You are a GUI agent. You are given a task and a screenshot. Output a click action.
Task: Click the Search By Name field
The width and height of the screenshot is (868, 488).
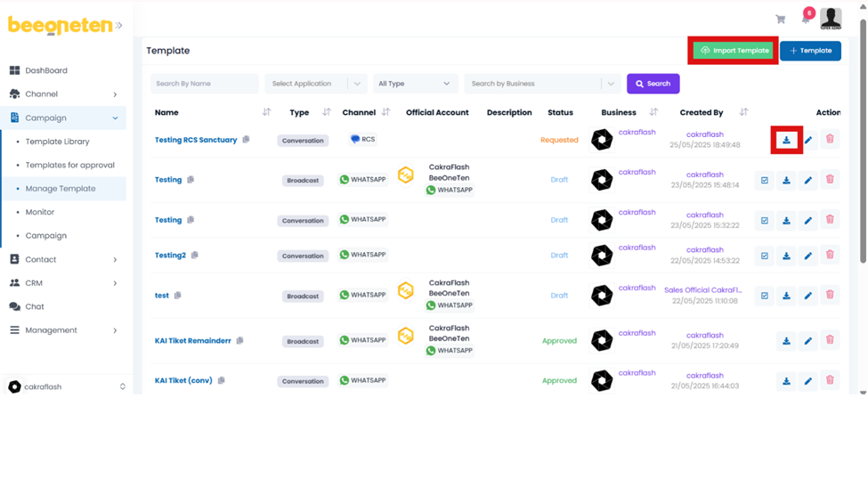coord(204,84)
